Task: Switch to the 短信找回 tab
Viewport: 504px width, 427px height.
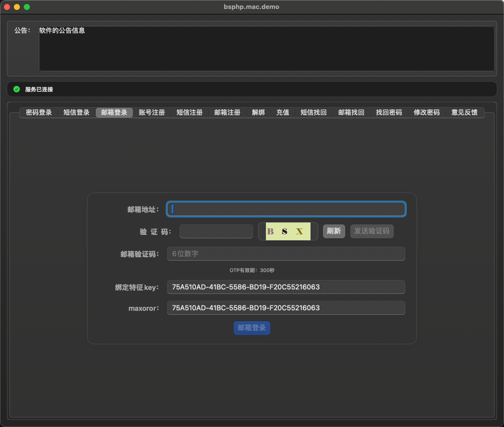Action: (x=314, y=113)
